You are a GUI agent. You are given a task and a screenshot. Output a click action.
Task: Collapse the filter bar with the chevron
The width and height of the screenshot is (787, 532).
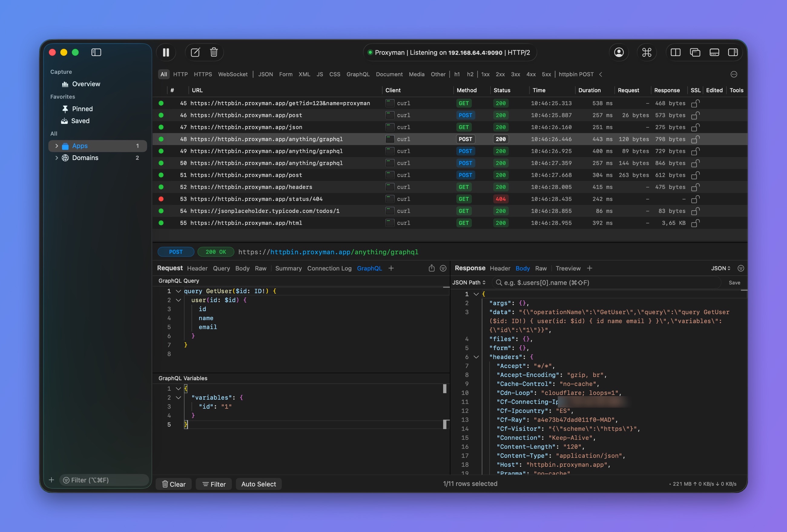[x=601, y=74]
